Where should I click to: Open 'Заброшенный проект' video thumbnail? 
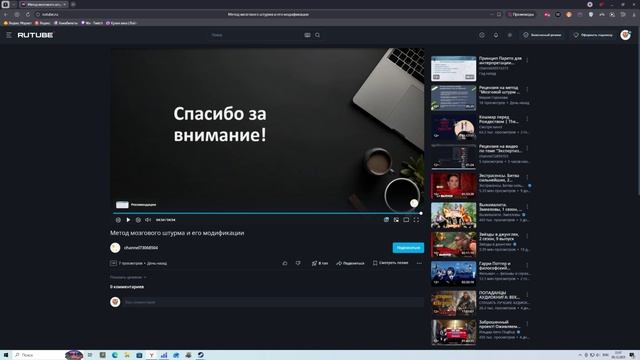(x=453, y=332)
